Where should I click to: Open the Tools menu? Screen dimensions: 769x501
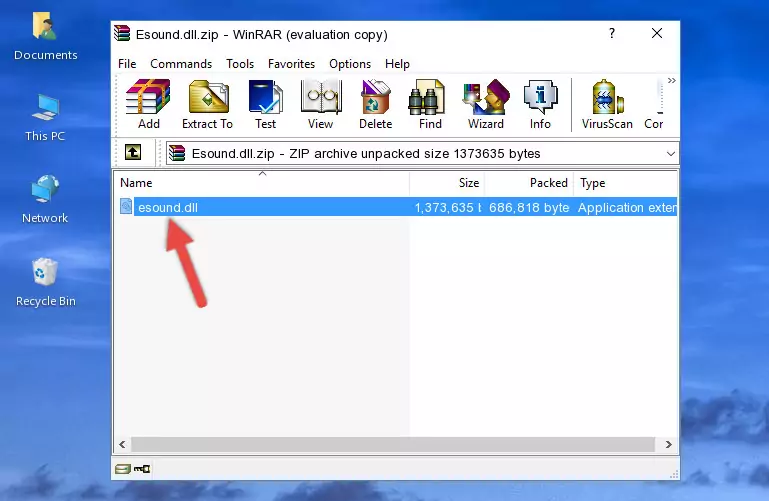(x=240, y=64)
